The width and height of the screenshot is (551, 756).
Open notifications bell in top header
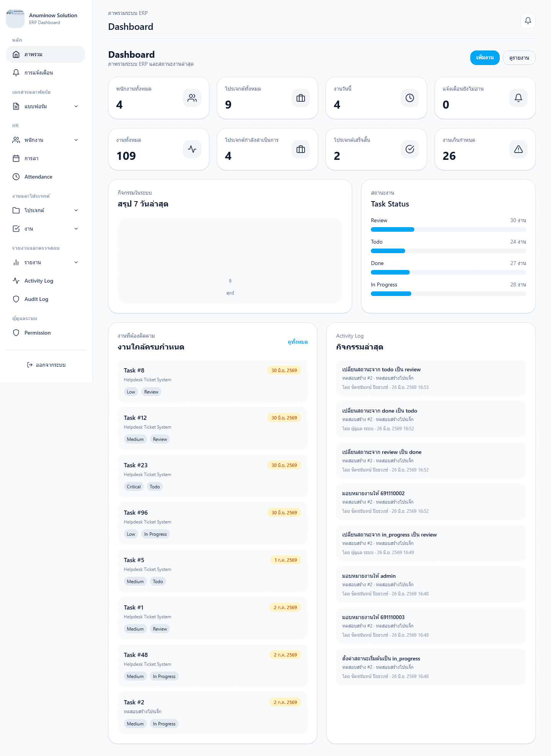click(528, 21)
